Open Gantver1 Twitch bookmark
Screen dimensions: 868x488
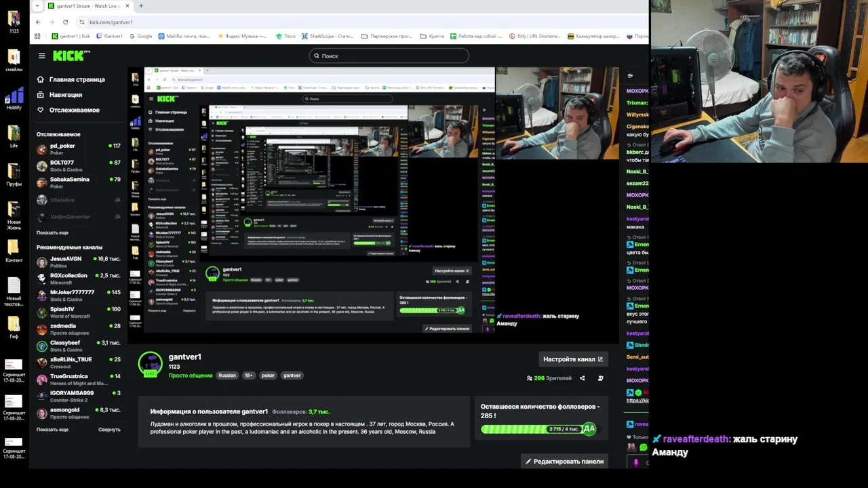click(109, 36)
